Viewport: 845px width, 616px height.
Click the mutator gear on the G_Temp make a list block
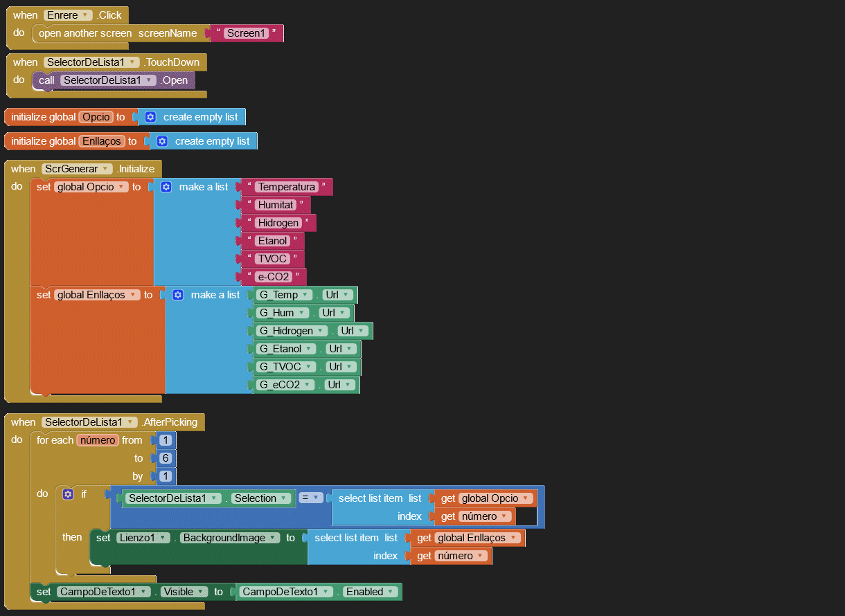point(178,295)
